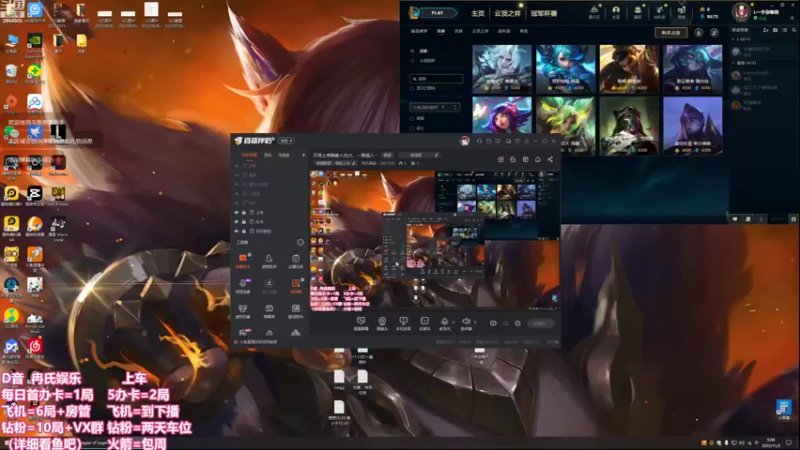
Task: Click the share icon in streaming app header
Action: click(550, 160)
